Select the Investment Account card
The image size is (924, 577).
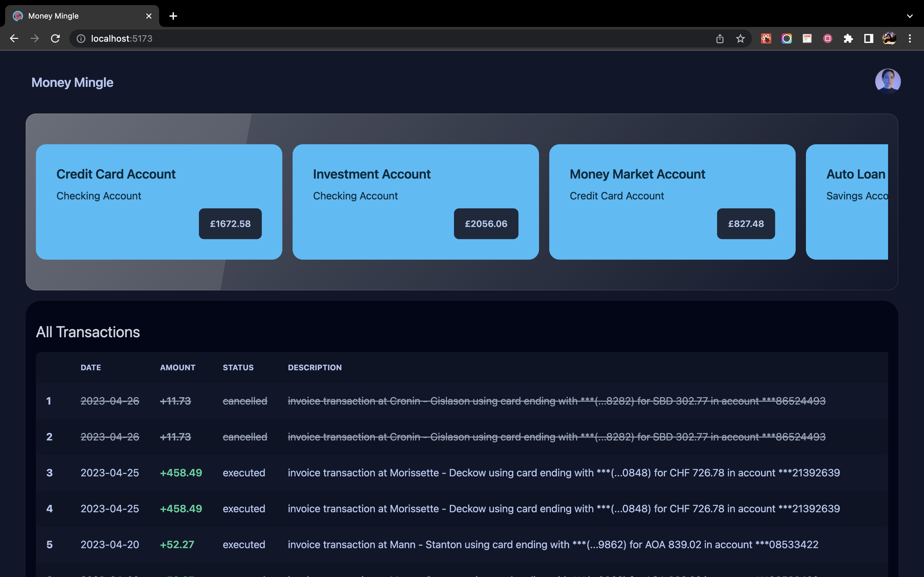coord(415,202)
